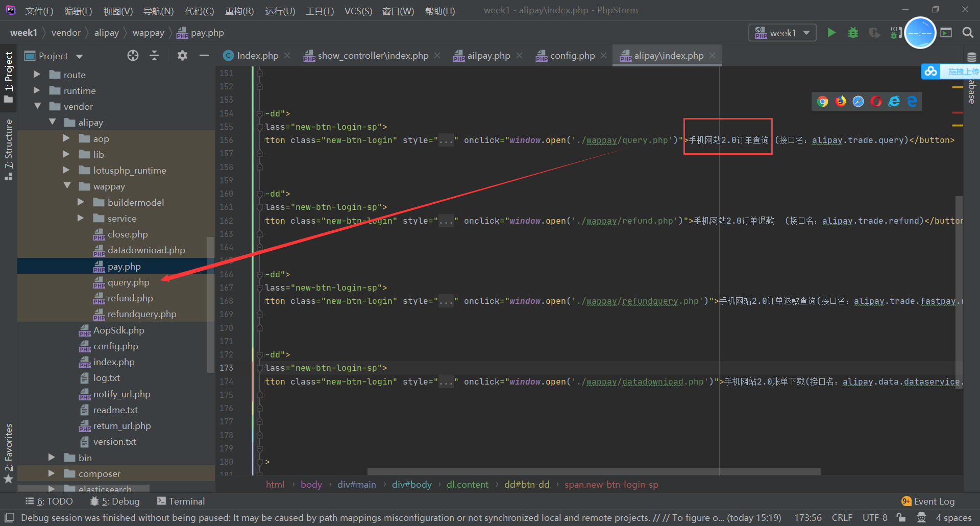The height and width of the screenshot is (526, 980).
Task: Click the run with coverage shield icon
Action: [x=874, y=33]
